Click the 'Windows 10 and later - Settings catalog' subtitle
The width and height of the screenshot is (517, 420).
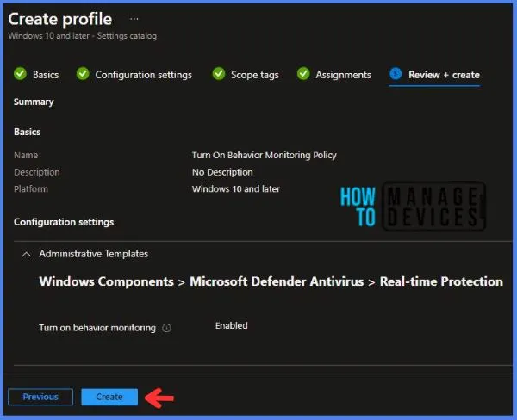click(83, 36)
